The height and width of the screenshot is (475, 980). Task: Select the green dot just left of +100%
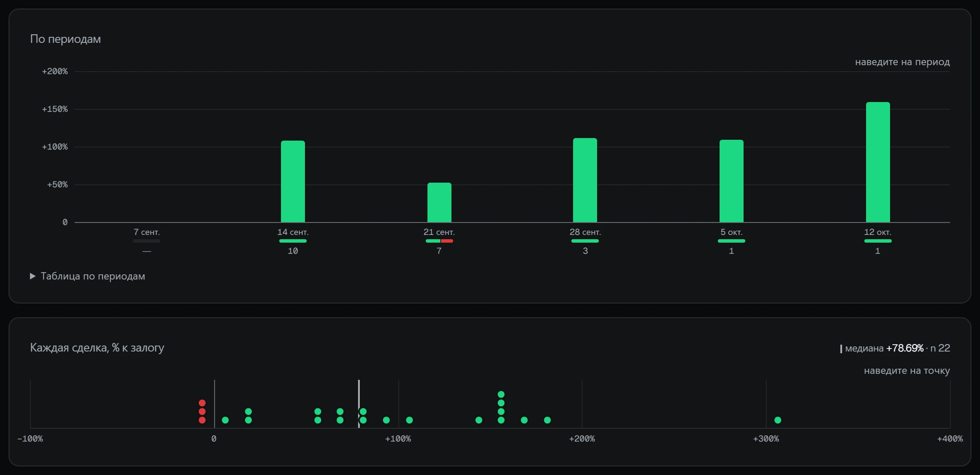(386, 420)
